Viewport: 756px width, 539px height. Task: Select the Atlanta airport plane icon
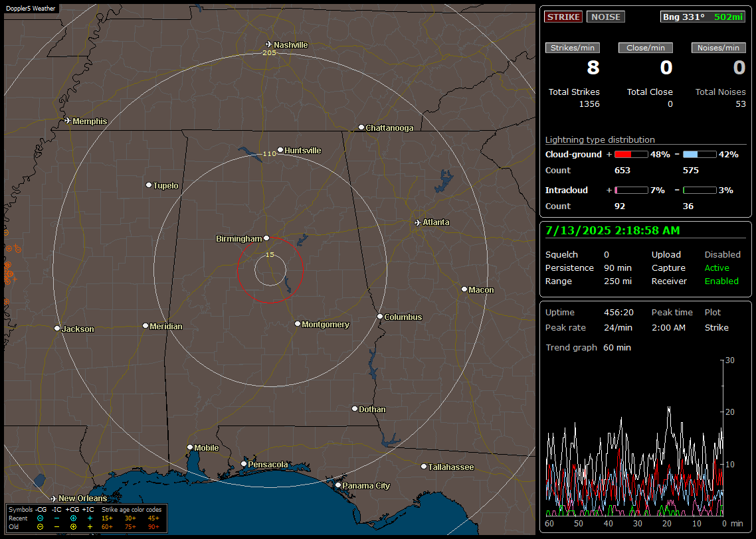pos(418,222)
